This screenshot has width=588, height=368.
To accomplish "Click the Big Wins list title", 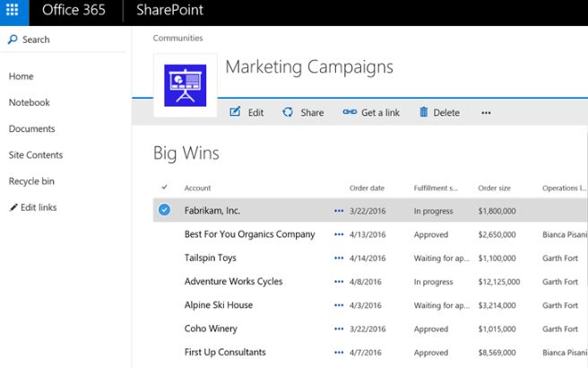I will (x=186, y=153).
